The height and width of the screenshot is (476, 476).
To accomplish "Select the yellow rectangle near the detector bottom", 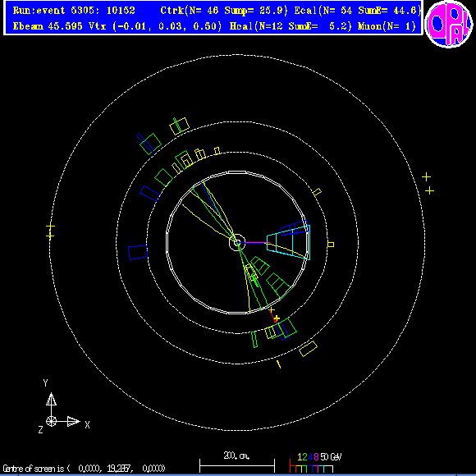I will click(308, 349).
